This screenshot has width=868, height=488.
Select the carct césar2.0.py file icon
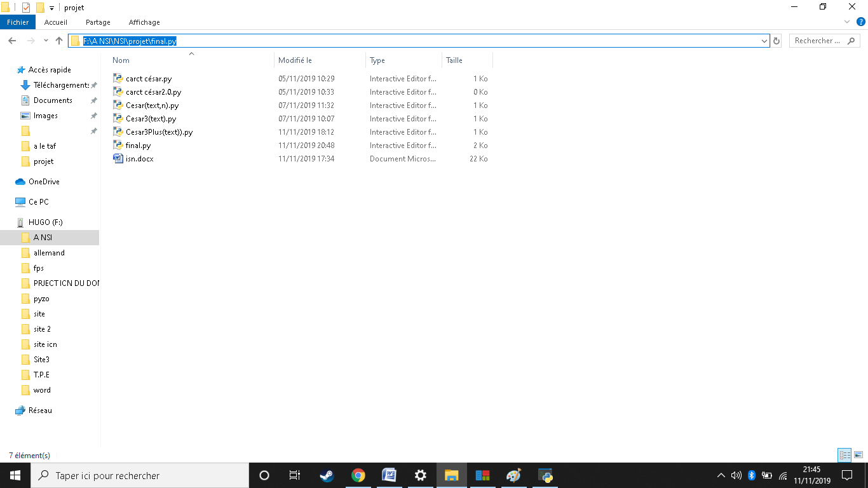[118, 91]
